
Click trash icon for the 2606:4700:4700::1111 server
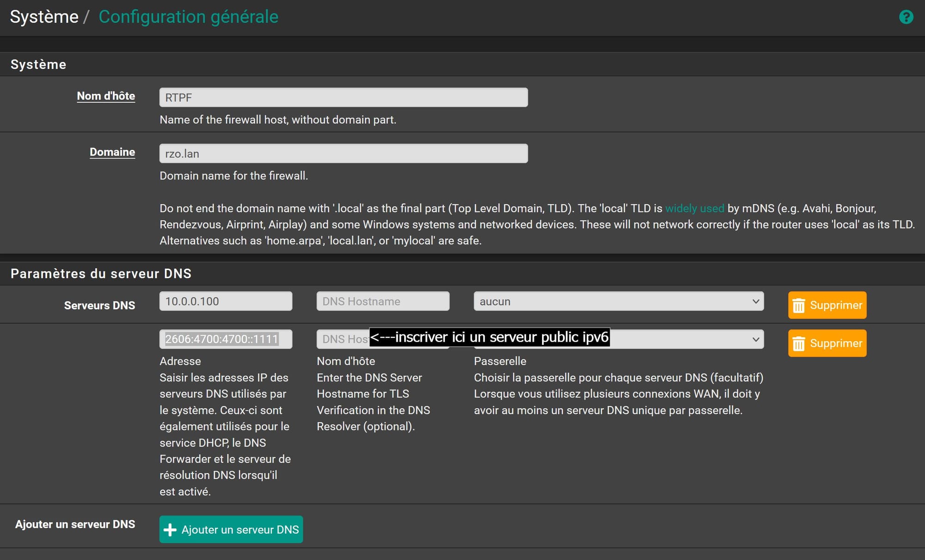(799, 344)
